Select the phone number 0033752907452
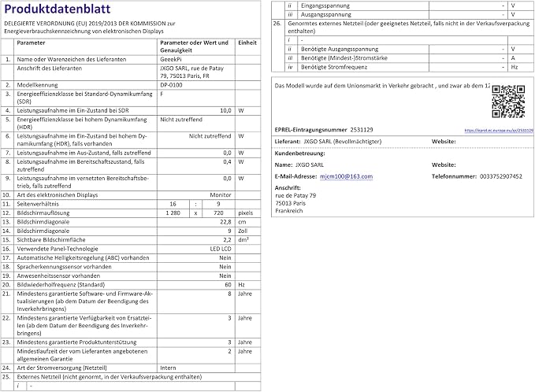This screenshot has height=392, width=535. (x=500, y=176)
